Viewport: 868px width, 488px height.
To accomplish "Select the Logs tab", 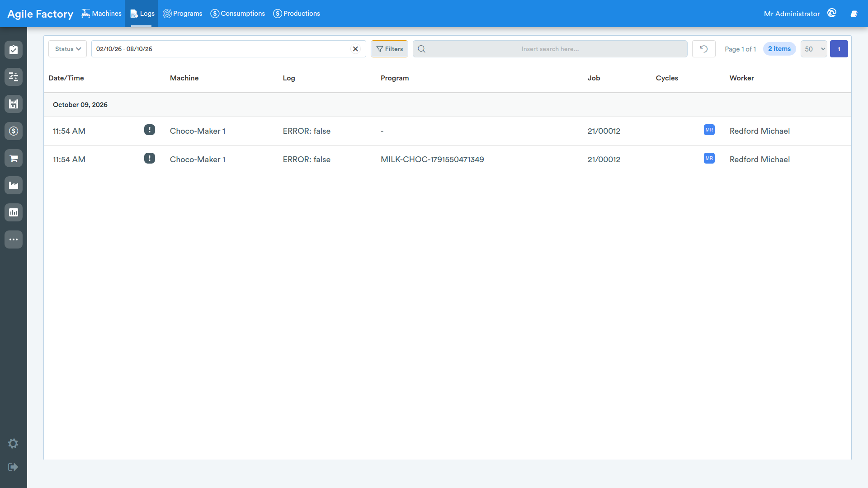I will pyautogui.click(x=142, y=14).
